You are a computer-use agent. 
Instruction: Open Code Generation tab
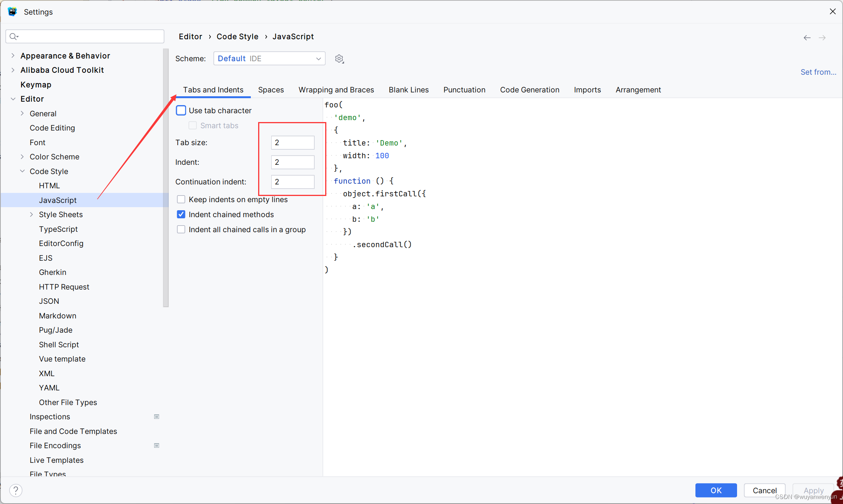click(x=529, y=90)
